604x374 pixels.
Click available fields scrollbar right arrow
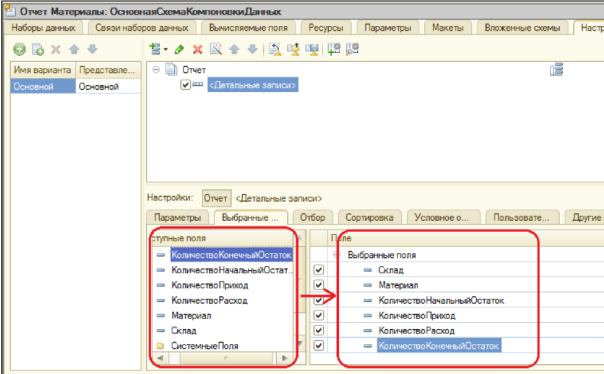coord(284,358)
